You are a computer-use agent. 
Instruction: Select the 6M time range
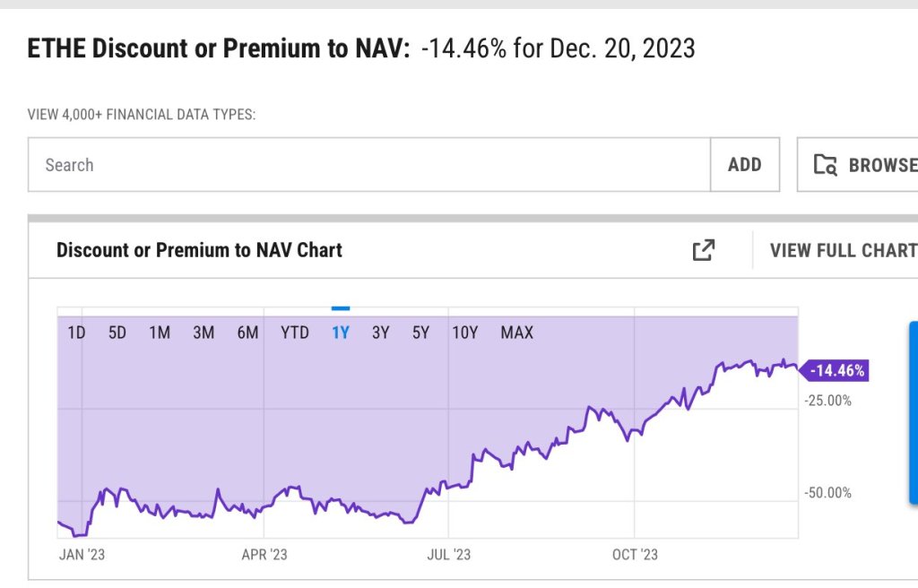[247, 332]
